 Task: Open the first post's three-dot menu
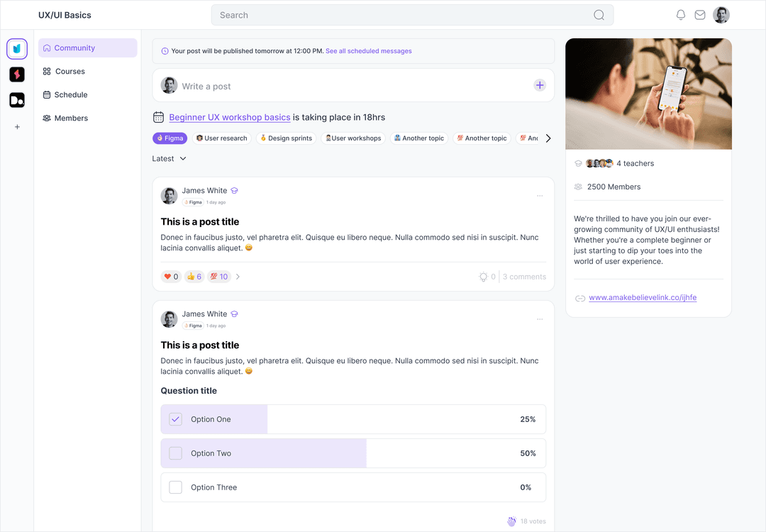point(540,196)
